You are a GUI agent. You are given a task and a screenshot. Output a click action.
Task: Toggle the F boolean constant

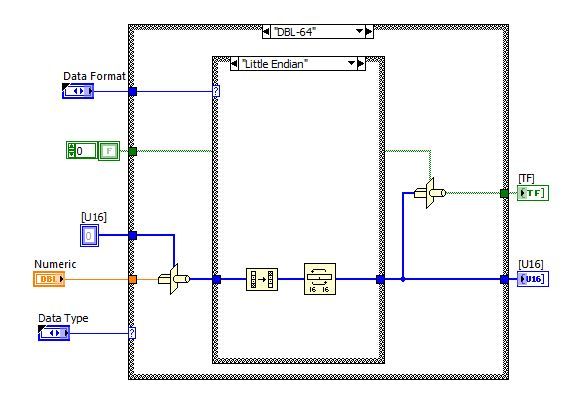tap(109, 151)
